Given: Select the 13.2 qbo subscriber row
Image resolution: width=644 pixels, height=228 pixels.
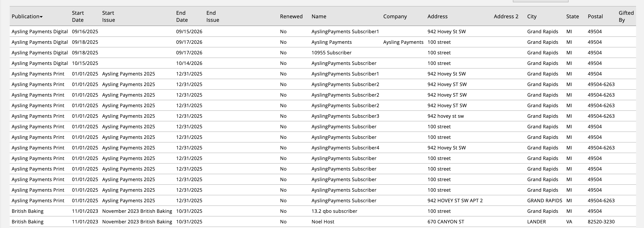Looking at the screenshot, I should 334,211.
